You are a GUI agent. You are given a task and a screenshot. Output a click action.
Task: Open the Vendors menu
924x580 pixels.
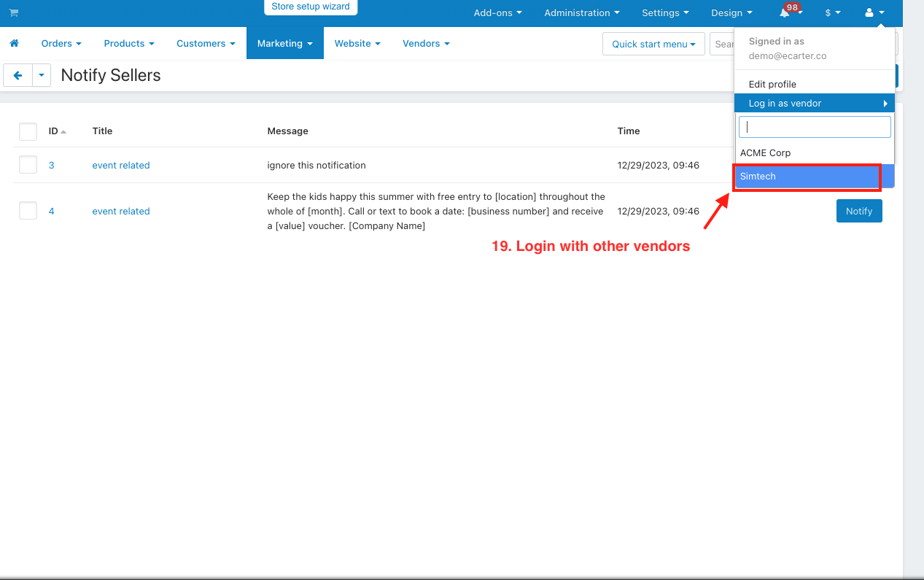coord(426,44)
